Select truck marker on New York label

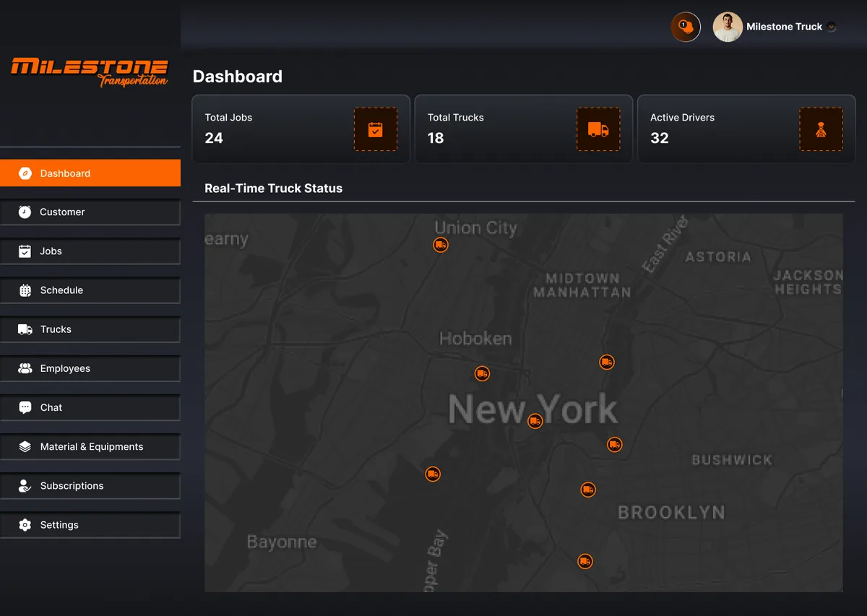tap(535, 420)
